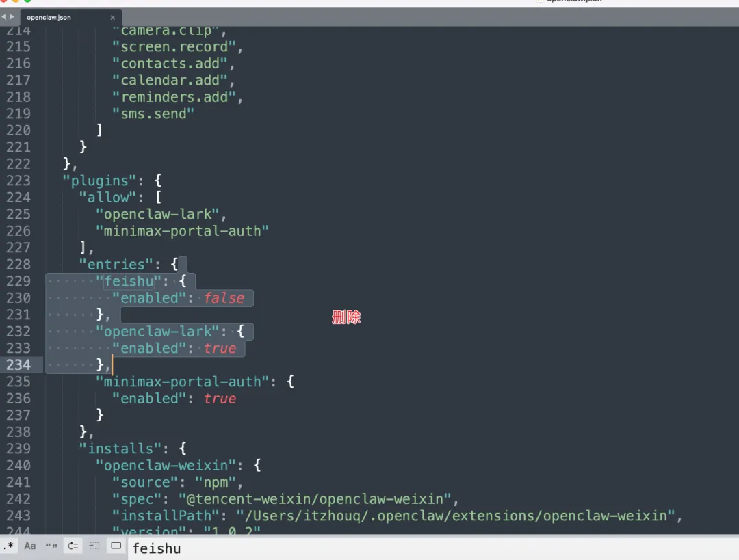
Task: Click the highlighted "feishu" key
Action: 129,281
